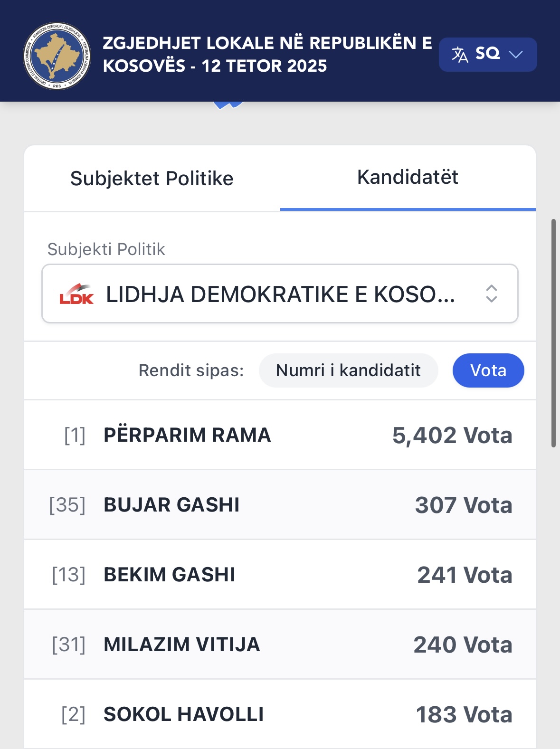
Task: Sort by Numri i kandidatit
Action: point(348,370)
